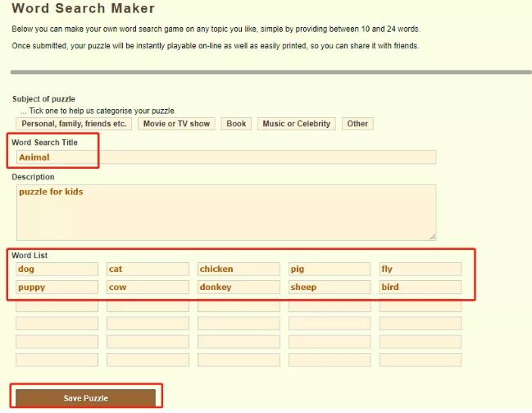Click the word field containing cow
This screenshot has width=532, height=413.
click(x=148, y=287)
